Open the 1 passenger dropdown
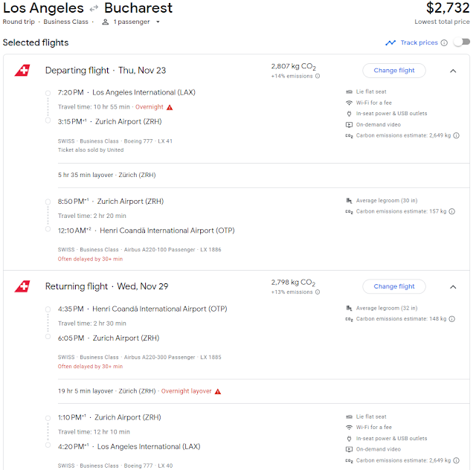476x470 pixels. pyautogui.click(x=132, y=22)
